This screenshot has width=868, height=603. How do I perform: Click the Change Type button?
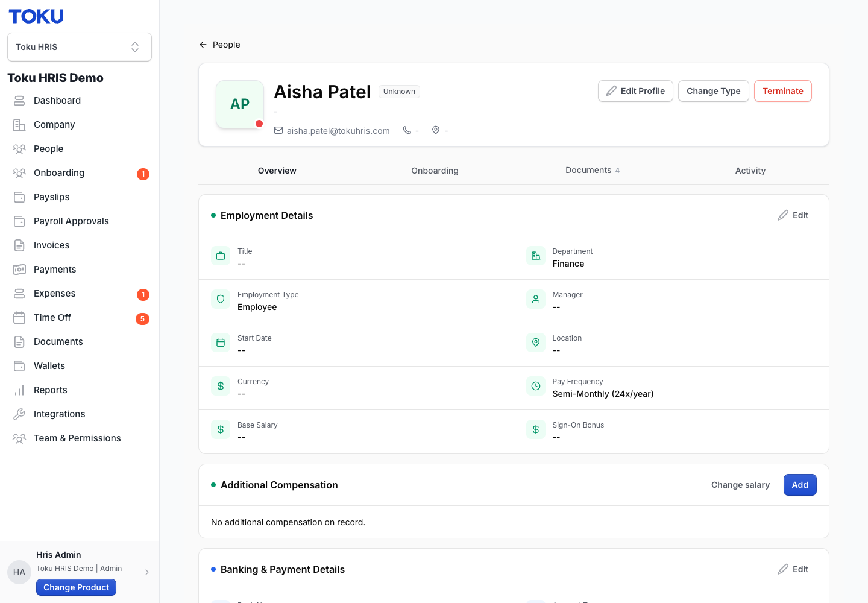[714, 91]
